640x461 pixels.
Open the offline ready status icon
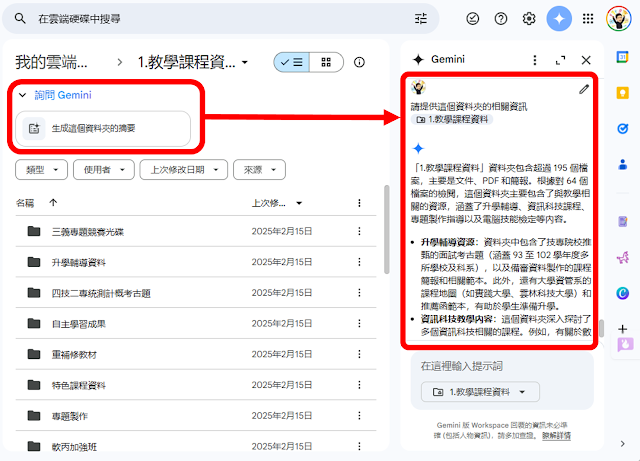tap(473, 18)
